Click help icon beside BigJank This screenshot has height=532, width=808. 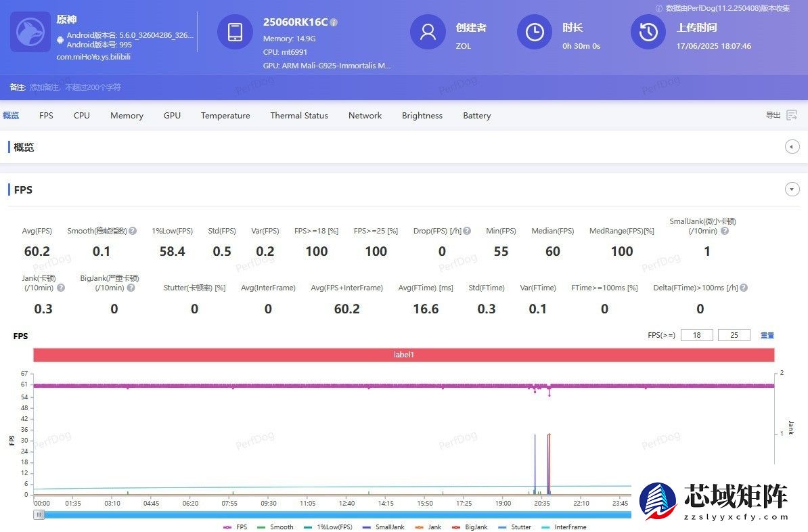pyautogui.click(x=131, y=288)
